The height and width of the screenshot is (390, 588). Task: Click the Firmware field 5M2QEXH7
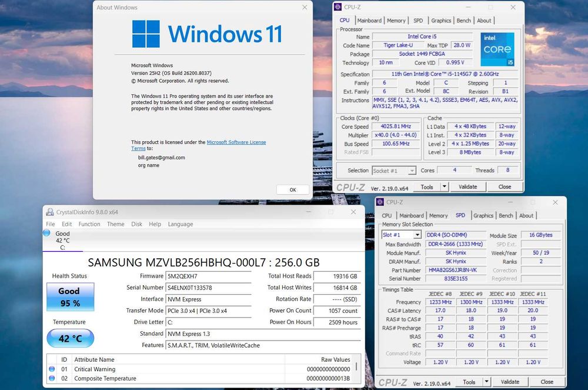point(208,276)
